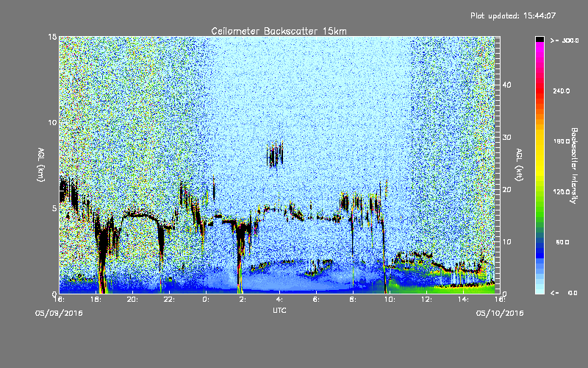The width and height of the screenshot is (588, 368).
Task: Click the 40 tick on the kft axis
Action: click(x=506, y=85)
